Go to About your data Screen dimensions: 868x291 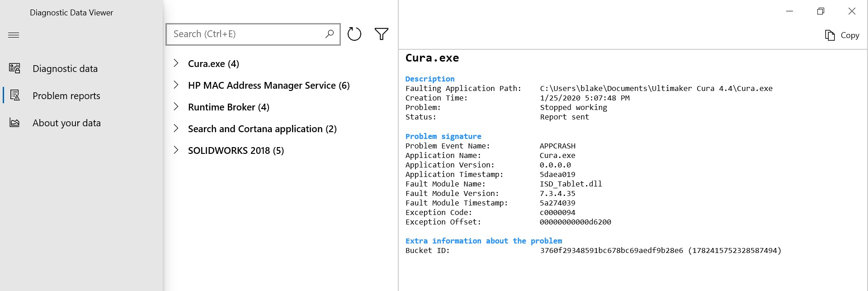tap(66, 123)
